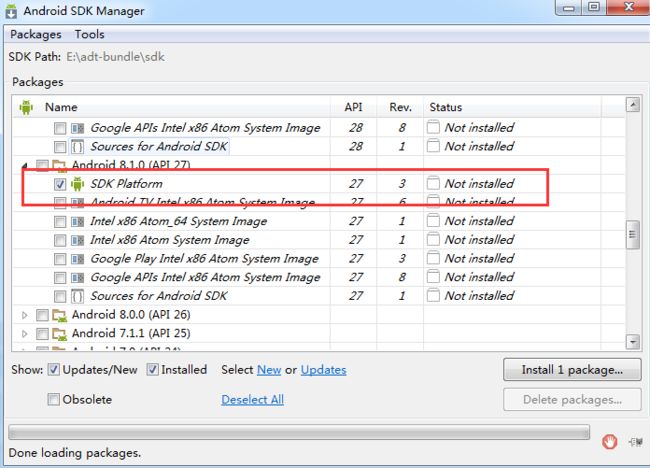Check the Google Play Intel x86 Atom System Image box
This screenshot has height=468, width=650.
click(60, 259)
